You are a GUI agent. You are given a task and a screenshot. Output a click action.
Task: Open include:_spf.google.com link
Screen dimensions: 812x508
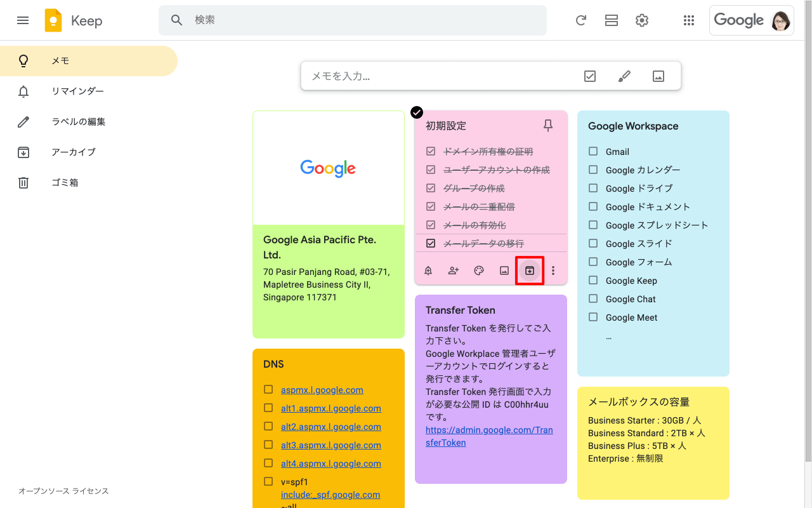(331, 495)
